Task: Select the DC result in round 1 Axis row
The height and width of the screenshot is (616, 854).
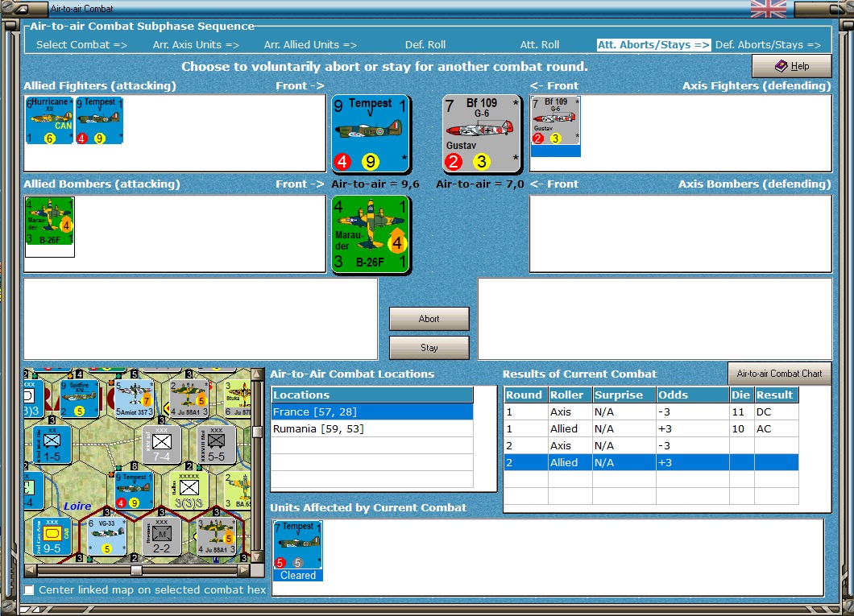Action: click(x=776, y=412)
